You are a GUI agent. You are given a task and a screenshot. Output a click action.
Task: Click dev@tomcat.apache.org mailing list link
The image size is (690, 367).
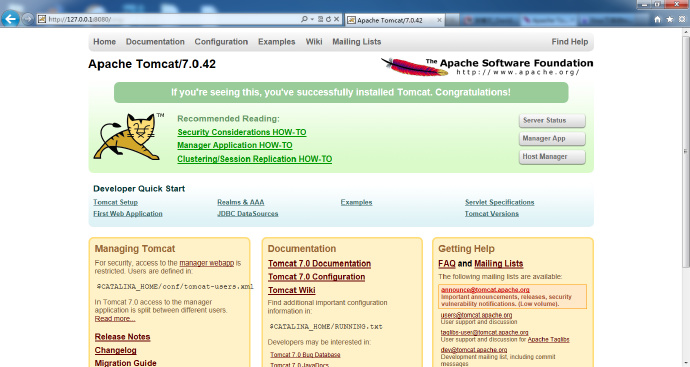click(x=474, y=350)
